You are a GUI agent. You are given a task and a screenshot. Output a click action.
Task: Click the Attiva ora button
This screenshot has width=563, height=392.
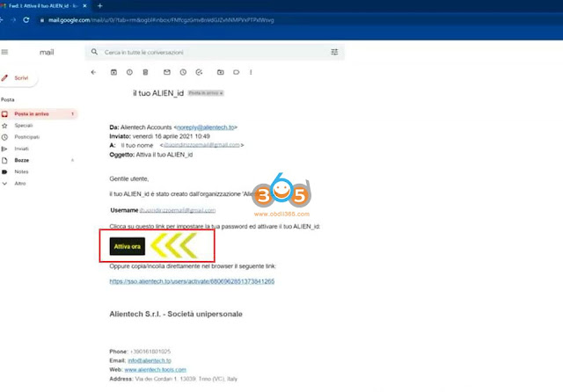pos(128,246)
